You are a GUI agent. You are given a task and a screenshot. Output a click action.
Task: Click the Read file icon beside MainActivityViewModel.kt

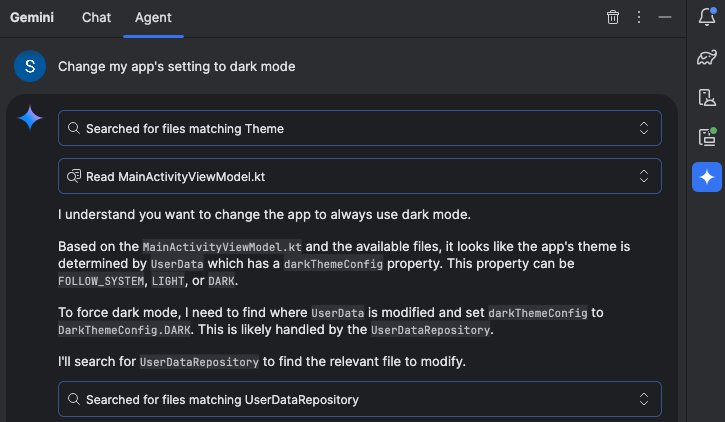(x=74, y=176)
